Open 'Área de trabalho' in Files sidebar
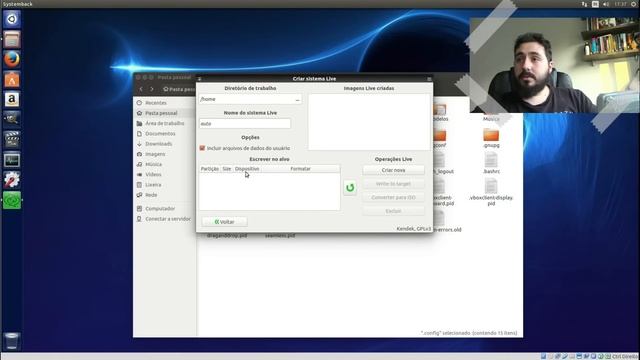Image resolution: width=640 pixels, height=360 pixels. 164,123
